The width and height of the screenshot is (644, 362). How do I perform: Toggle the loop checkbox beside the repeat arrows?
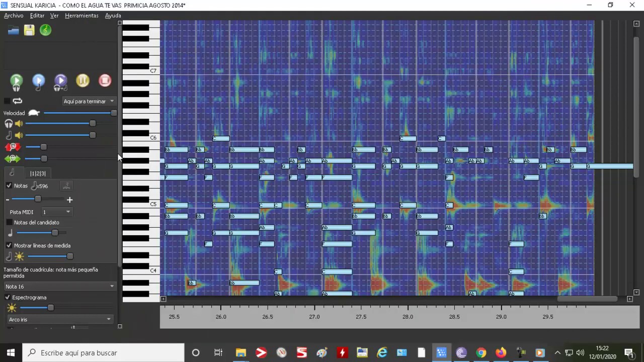7,101
